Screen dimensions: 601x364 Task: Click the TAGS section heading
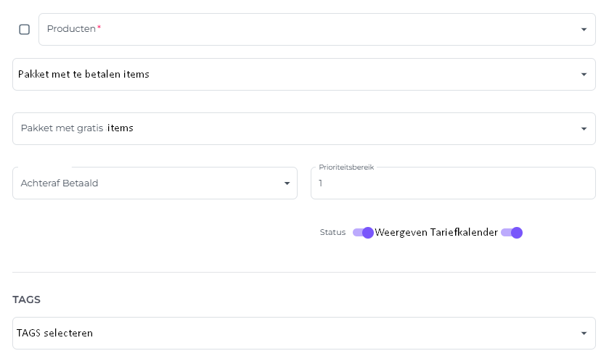[27, 299]
